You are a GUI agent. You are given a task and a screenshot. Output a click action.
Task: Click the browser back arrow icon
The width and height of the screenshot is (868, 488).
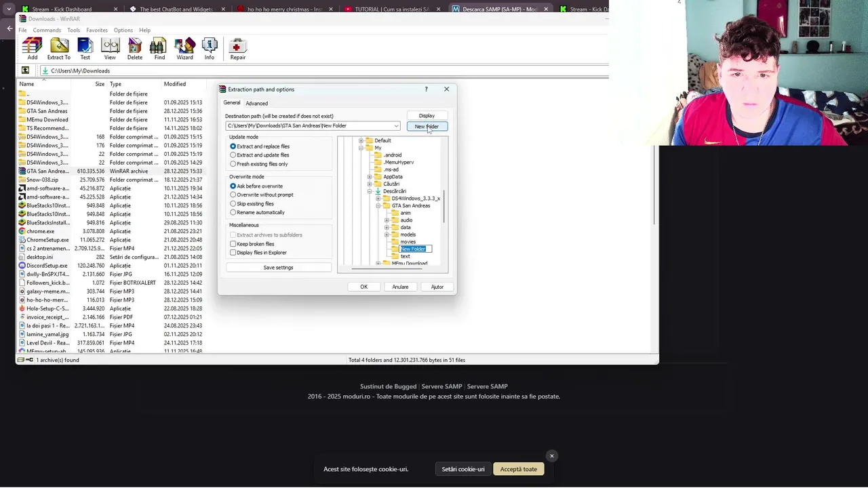click(9, 28)
